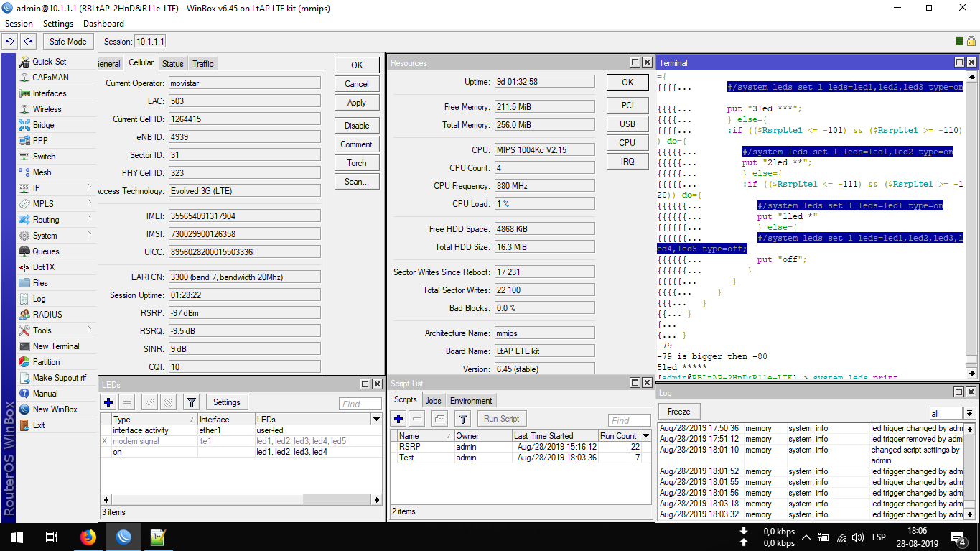Freeze the log output
Viewport: 980px width, 551px height.
click(x=678, y=411)
